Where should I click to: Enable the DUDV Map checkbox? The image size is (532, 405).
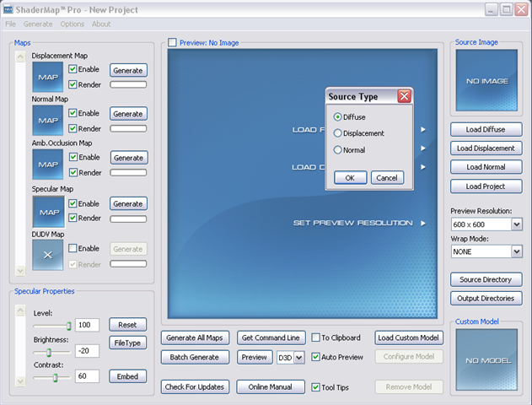73,249
